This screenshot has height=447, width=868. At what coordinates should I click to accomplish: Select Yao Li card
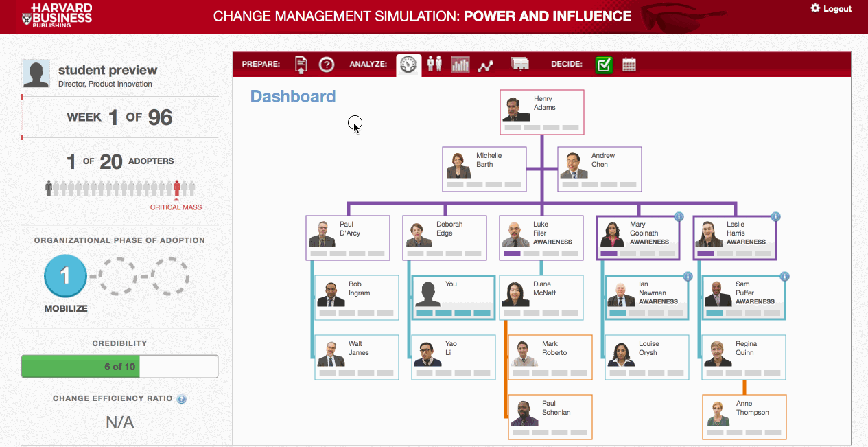[454, 358]
